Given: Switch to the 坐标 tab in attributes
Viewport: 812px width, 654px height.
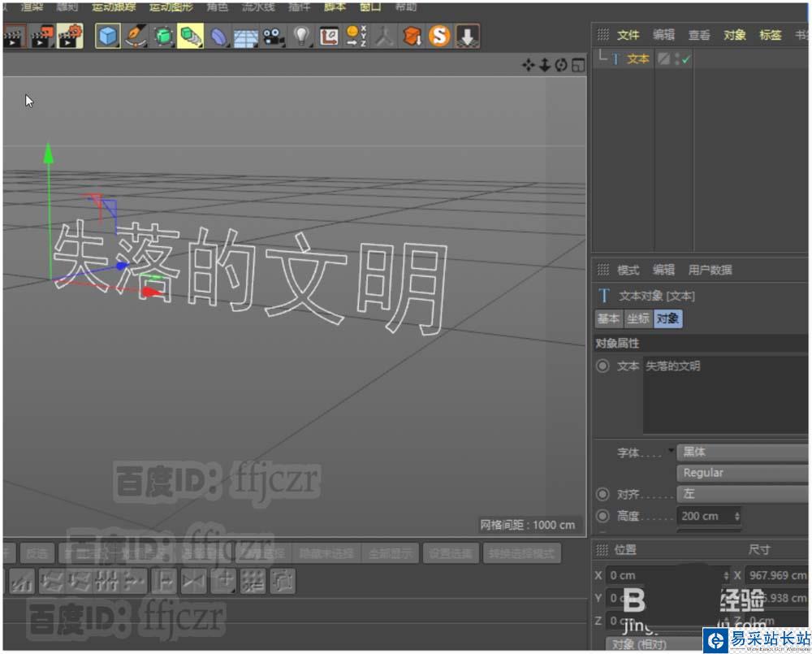Looking at the screenshot, I should 637,319.
